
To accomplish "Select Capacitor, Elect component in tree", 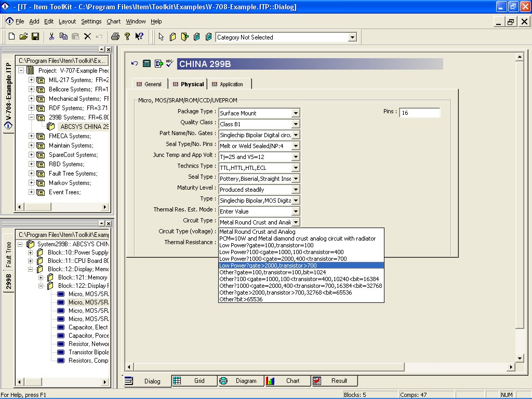I will (x=88, y=327).
